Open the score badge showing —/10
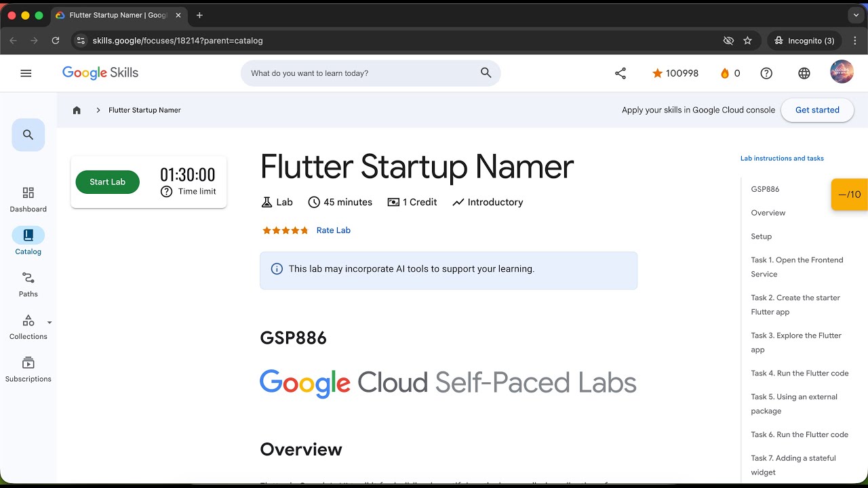The width and height of the screenshot is (868, 488). coord(850,195)
